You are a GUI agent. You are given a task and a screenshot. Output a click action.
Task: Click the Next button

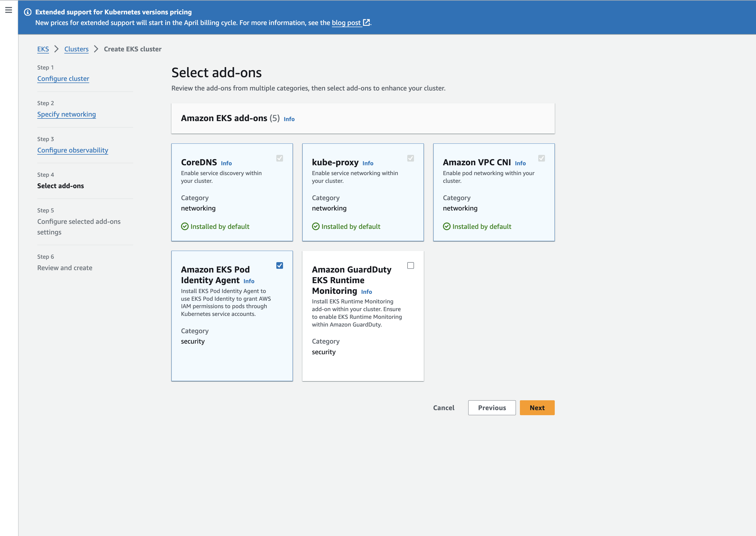click(537, 408)
